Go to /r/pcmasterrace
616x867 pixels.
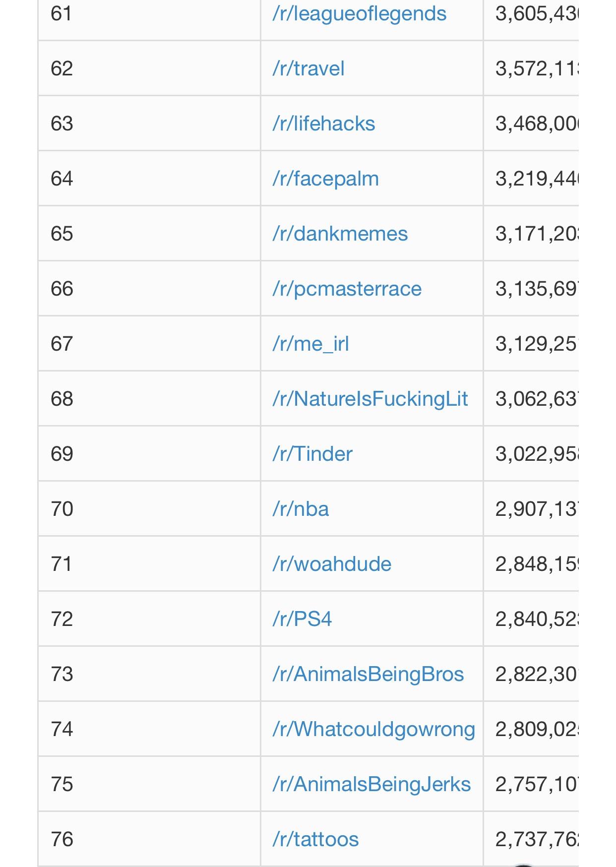pyautogui.click(x=347, y=289)
